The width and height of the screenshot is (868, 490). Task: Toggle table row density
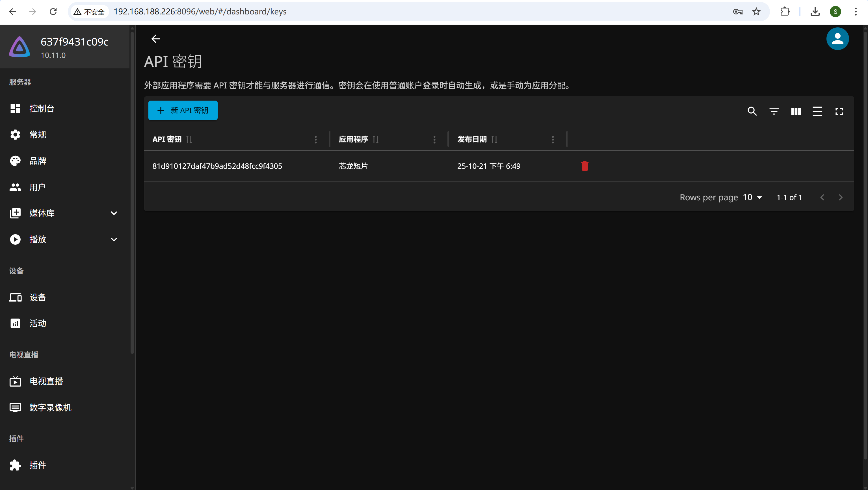pyautogui.click(x=817, y=111)
